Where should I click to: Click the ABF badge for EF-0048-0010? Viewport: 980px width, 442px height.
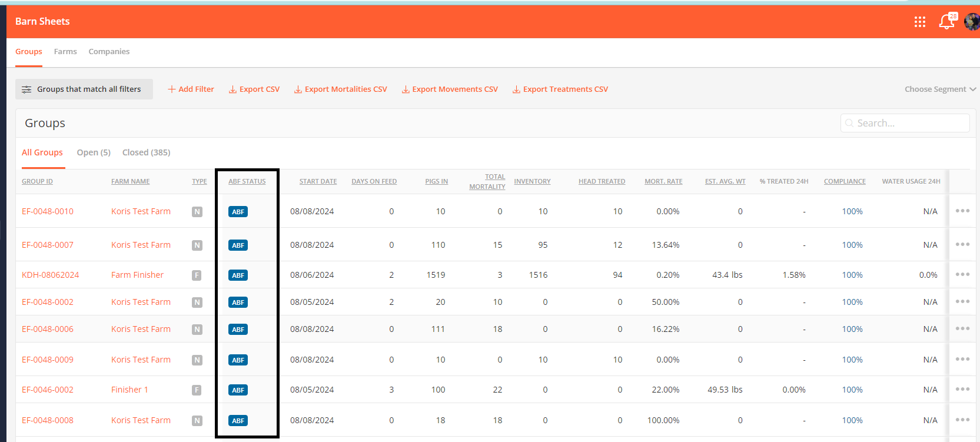point(238,212)
